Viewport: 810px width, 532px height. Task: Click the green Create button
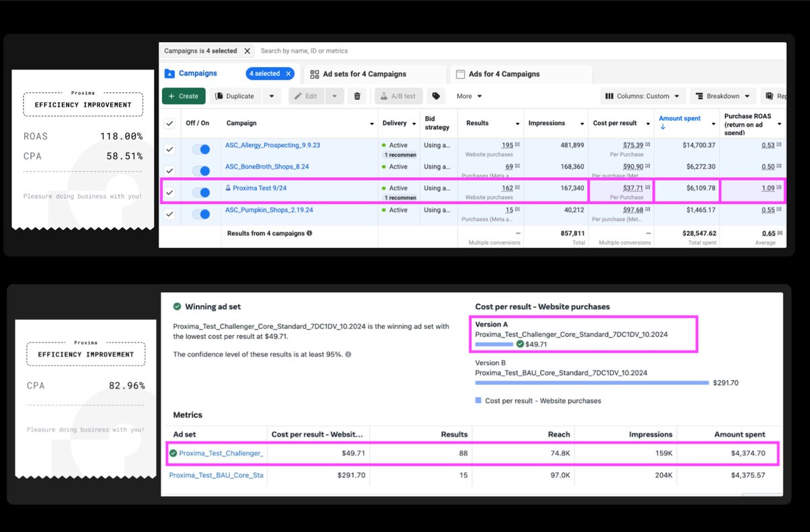183,96
